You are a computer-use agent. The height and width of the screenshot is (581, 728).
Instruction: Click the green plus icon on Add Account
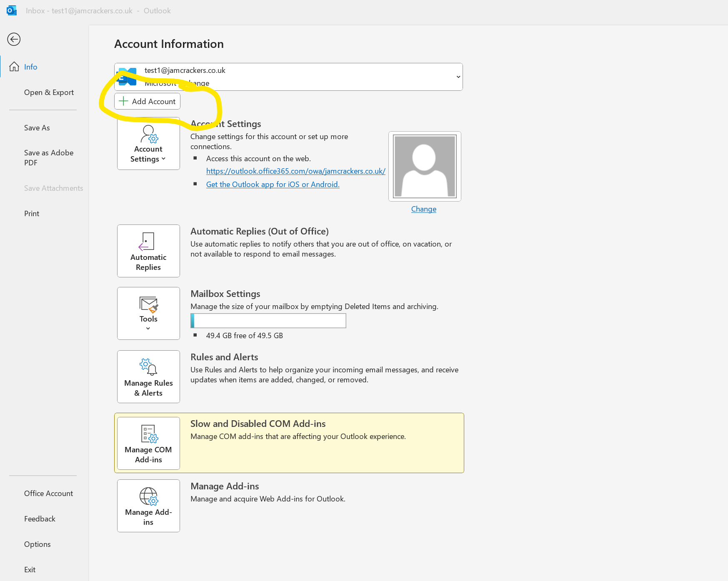(124, 101)
